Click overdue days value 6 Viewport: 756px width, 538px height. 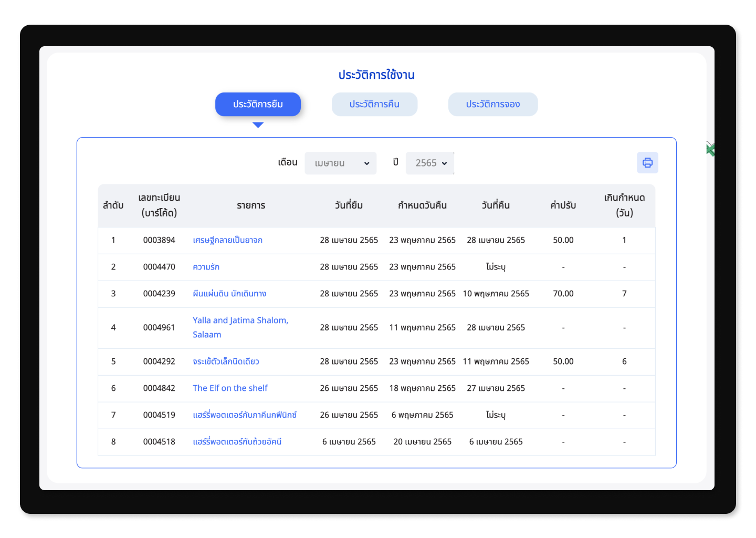624,361
